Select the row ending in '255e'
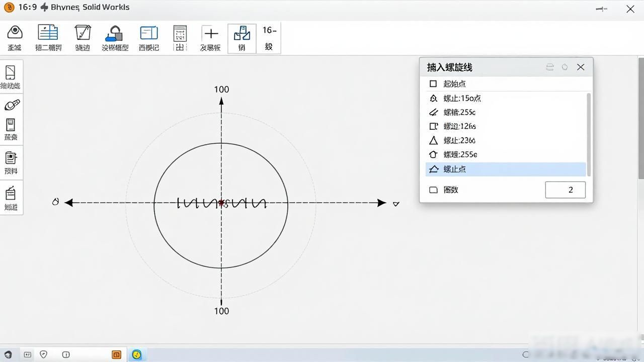This screenshot has width=644, height=362. click(x=506, y=154)
